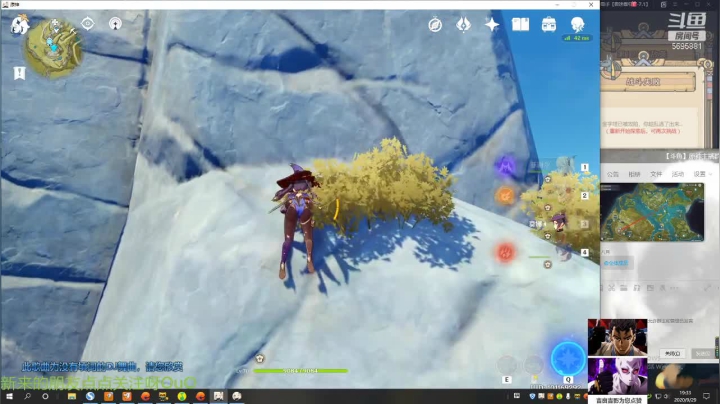Open the 文件 tab in chat window

pyautogui.click(x=656, y=174)
